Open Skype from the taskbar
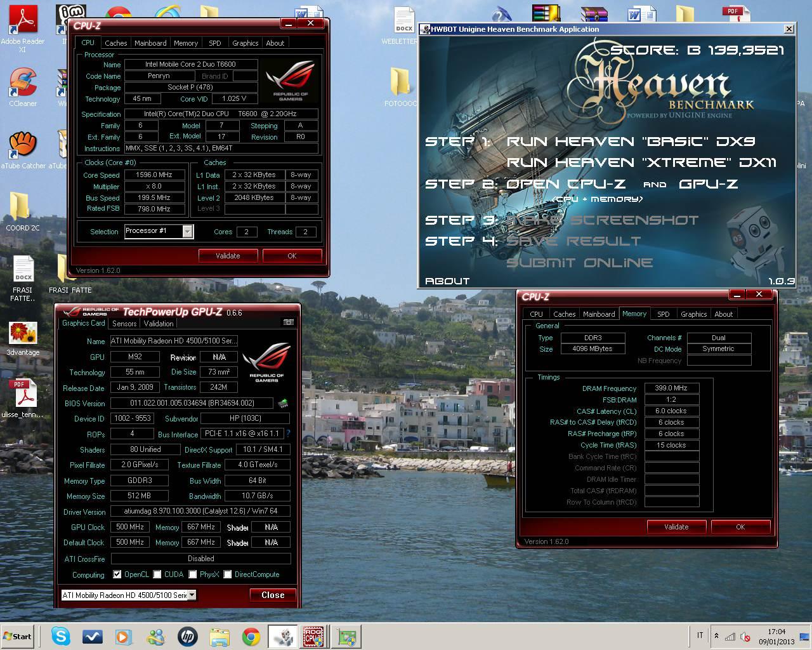This screenshot has width=812, height=650. coord(61,636)
